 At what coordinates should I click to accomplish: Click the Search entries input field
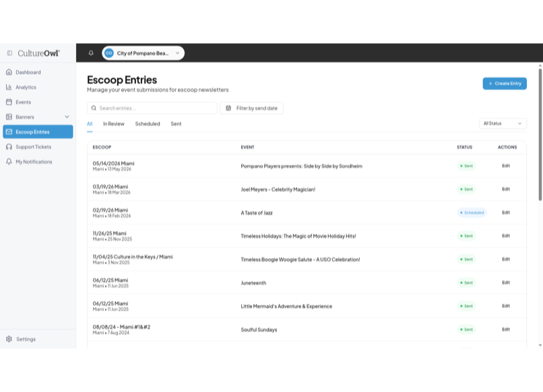152,108
